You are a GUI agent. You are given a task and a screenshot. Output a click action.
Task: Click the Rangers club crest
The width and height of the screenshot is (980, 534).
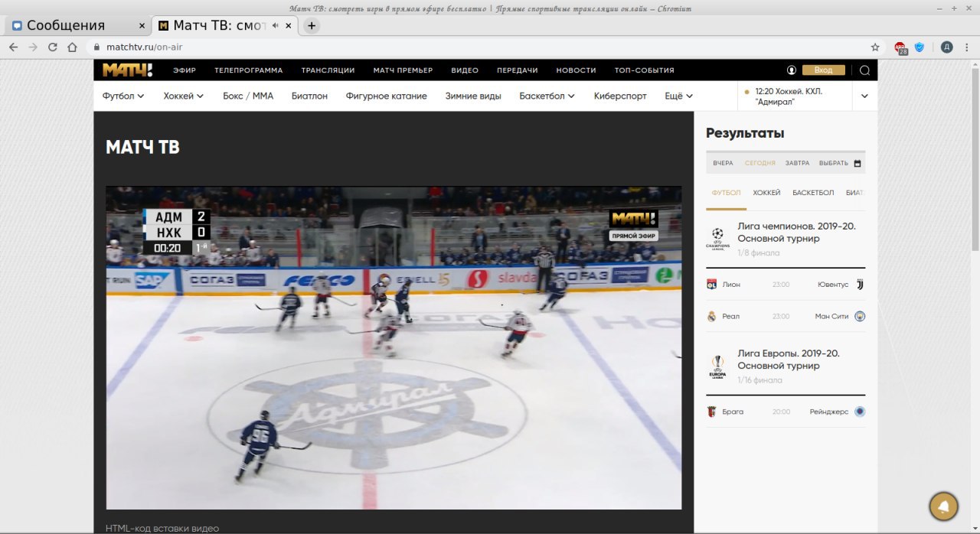click(x=860, y=412)
